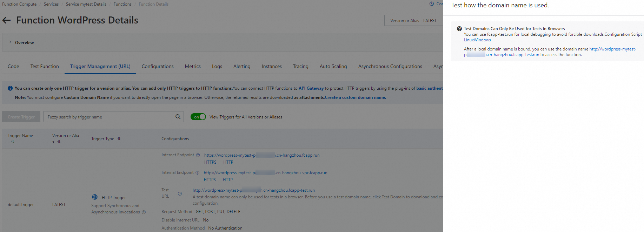Click Create a custom domain name link
This screenshot has width=644, height=232.
tap(356, 97)
